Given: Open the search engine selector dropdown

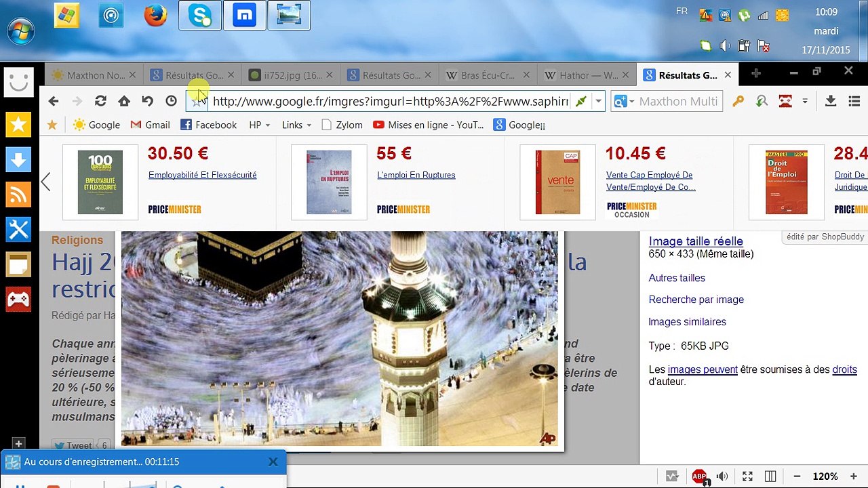Looking at the screenshot, I should 632,101.
